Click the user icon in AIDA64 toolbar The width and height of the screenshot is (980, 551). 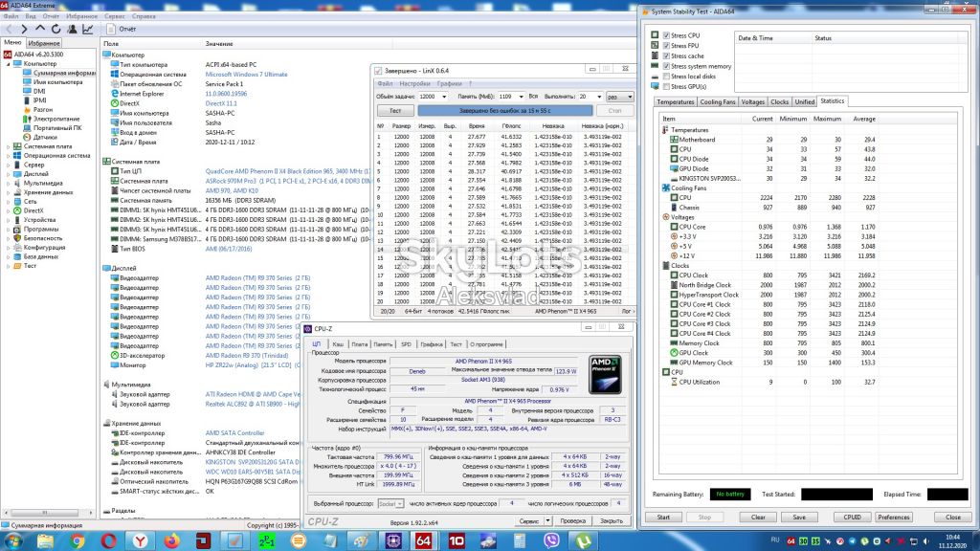(x=72, y=29)
